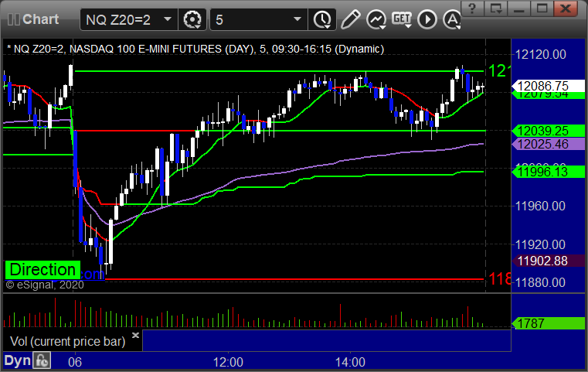Click the green 12039.25 price marker

[548, 131]
